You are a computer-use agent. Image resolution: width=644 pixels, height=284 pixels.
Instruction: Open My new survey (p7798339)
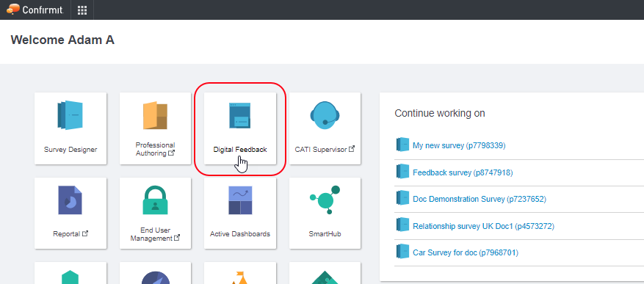pyautogui.click(x=459, y=145)
